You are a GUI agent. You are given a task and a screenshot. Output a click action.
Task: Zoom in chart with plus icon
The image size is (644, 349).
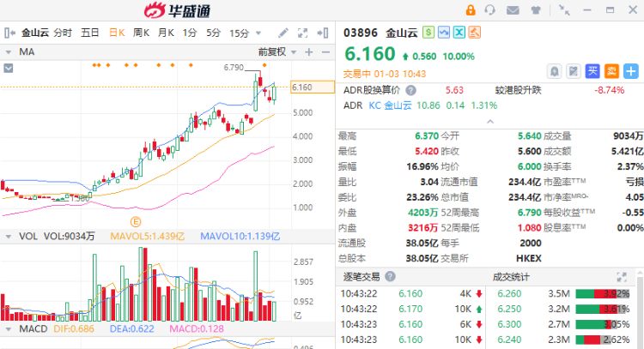(x=309, y=52)
